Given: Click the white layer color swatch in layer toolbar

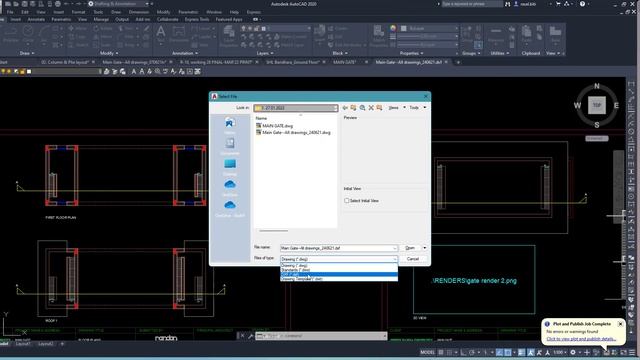Looking at the screenshot, I should [29, 71].
